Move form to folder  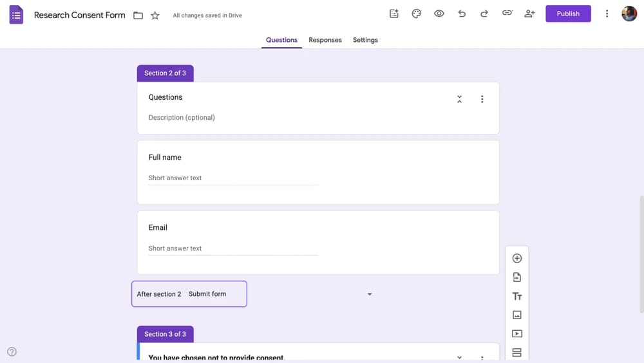(138, 15)
